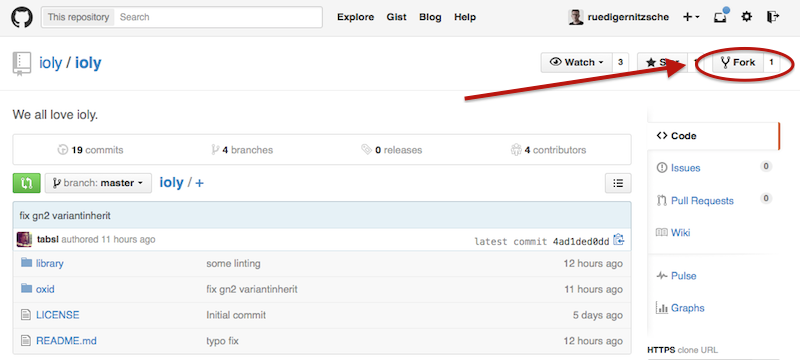Open the Gist menu item
Image resolution: width=800 pixels, height=360 pixels.
(x=396, y=17)
